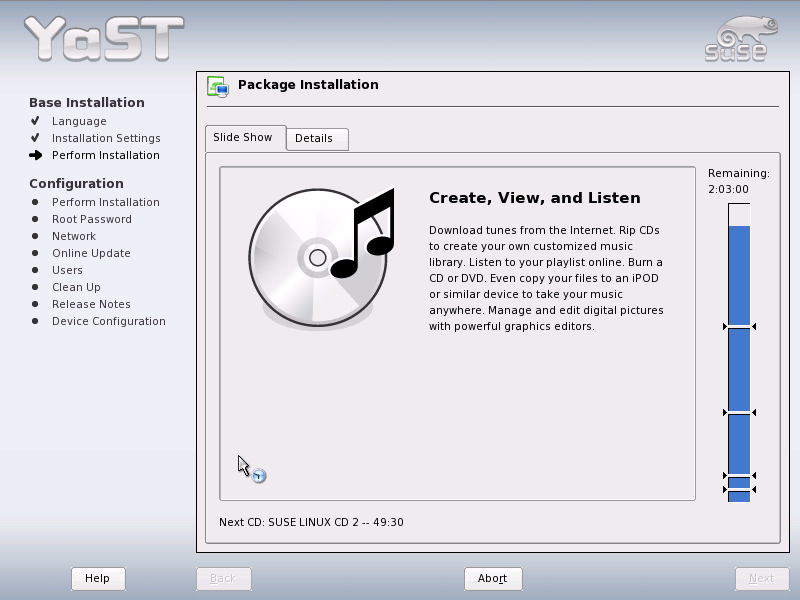800x600 pixels.
Task: Click the Package Installation header icon
Action: click(218, 86)
